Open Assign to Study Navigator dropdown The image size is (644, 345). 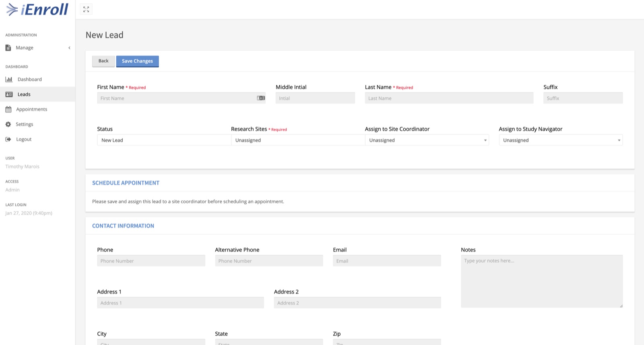pyautogui.click(x=561, y=140)
